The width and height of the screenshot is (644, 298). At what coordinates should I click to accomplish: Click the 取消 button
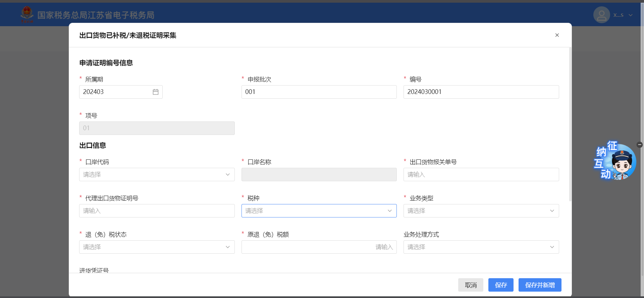click(x=471, y=285)
